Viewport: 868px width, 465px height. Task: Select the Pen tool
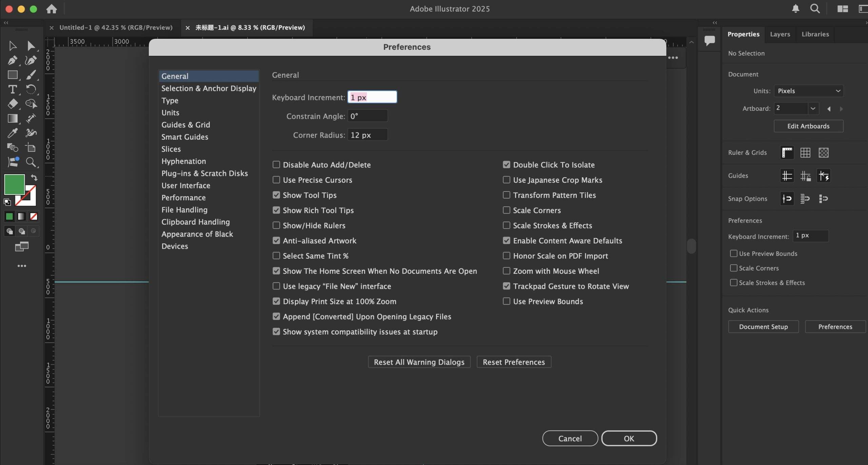pyautogui.click(x=12, y=60)
